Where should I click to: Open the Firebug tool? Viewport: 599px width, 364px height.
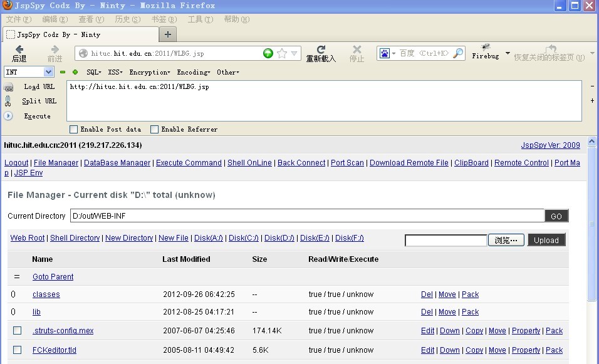[x=486, y=53]
